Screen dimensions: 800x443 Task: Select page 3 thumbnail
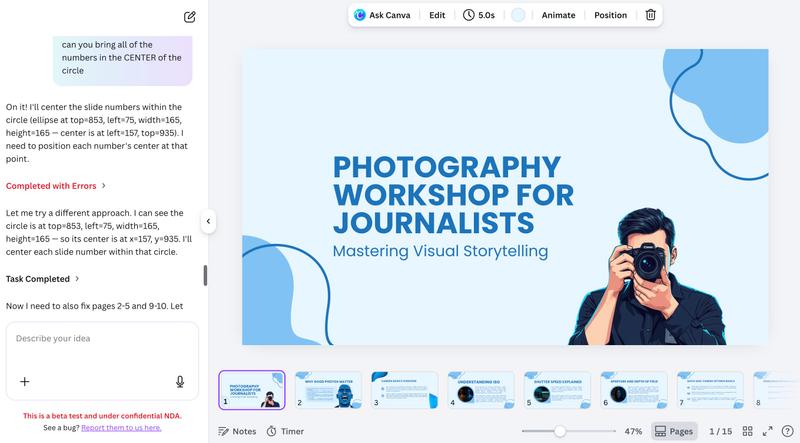pyautogui.click(x=405, y=390)
